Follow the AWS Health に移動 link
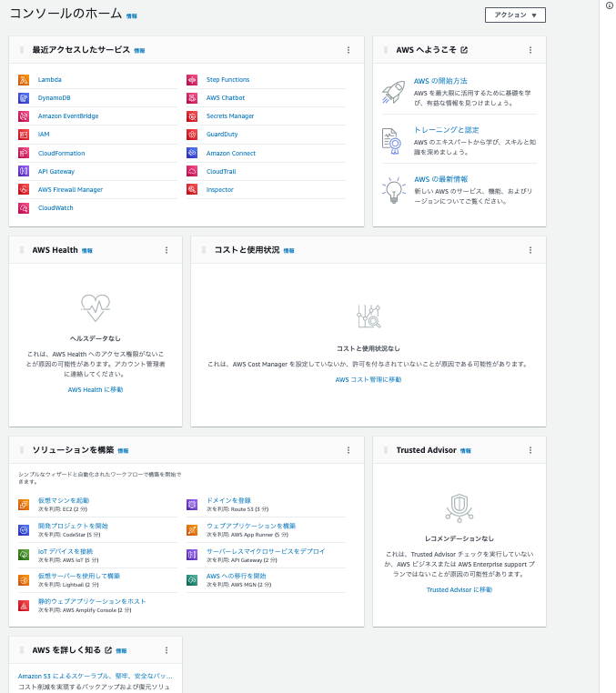Image resolution: width=616 pixels, height=693 pixels. [x=96, y=389]
